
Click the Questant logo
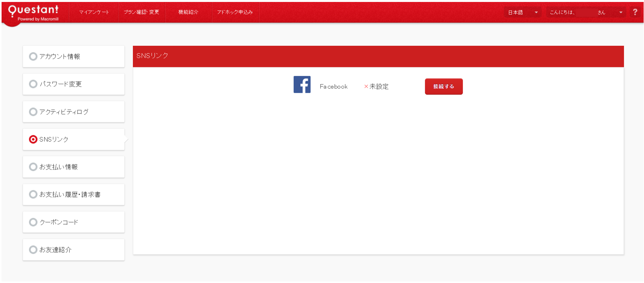click(x=33, y=12)
